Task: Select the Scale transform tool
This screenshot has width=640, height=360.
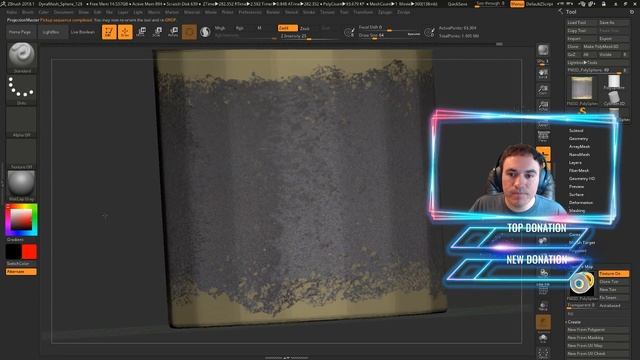Action: tap(157, 32)
